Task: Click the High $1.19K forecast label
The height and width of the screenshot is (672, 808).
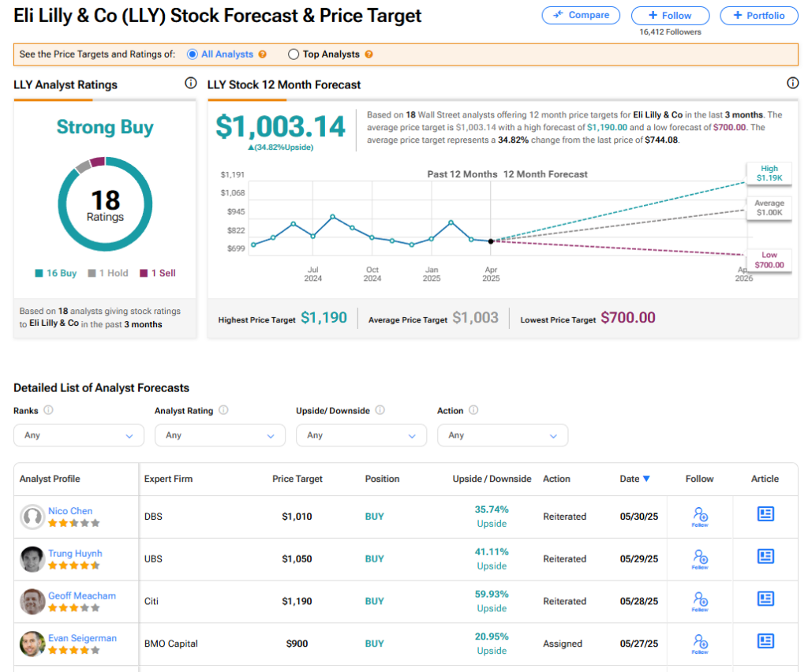Action: 769,173
